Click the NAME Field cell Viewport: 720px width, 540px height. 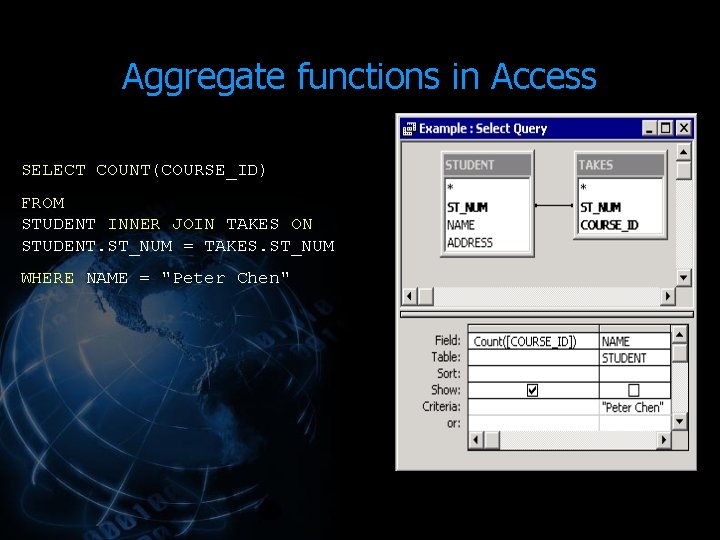[x=635, y=341]
